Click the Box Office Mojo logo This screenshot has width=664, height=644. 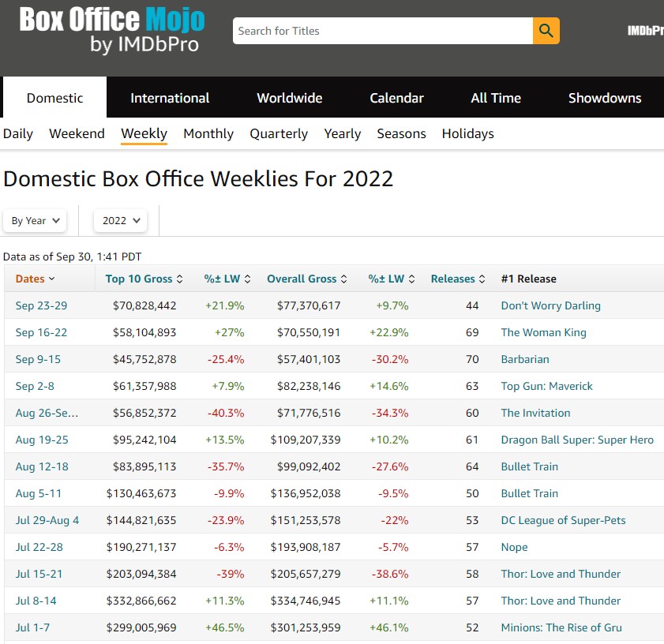point(111,30)
